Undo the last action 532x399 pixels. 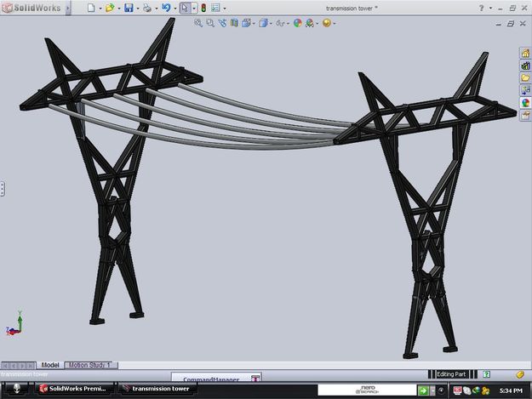click(166, 8)
